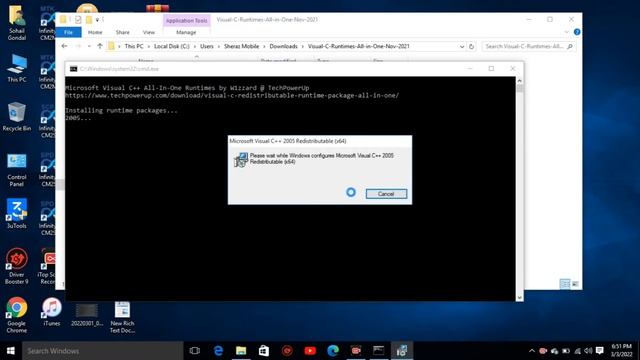This screenshot has width=640, height=360.
Task: Open Control Panel desktop shortcut
Action: (17, 170)
